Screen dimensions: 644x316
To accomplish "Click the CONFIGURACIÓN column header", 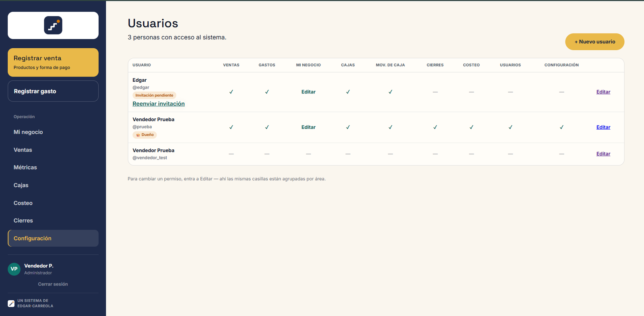I will 561,65.
